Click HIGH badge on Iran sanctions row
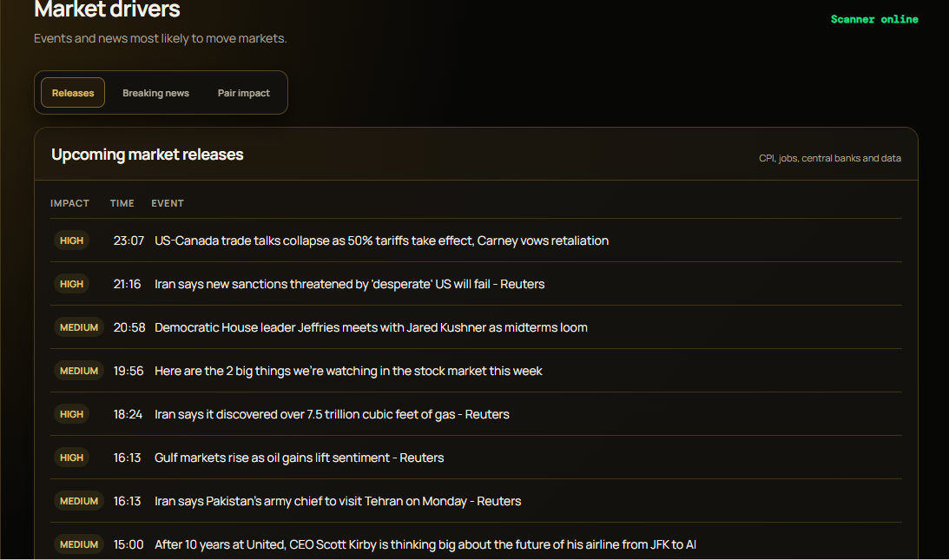Screen dimensions: 949x560 [71, 284]
